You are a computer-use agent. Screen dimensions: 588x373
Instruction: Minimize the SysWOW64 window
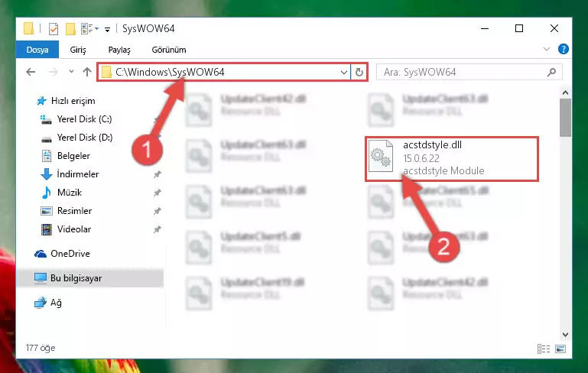[485, 28]
